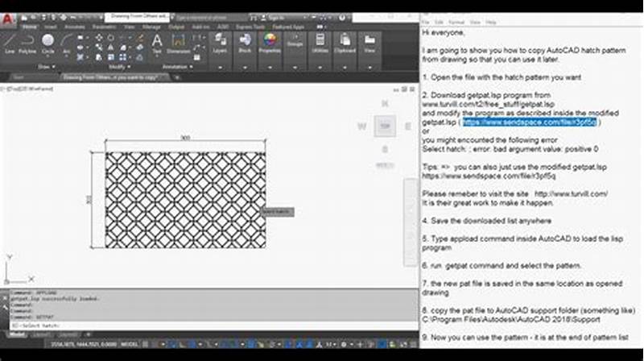
Task: Expand the arrow under the Block panel
Action: coord(245,67)
